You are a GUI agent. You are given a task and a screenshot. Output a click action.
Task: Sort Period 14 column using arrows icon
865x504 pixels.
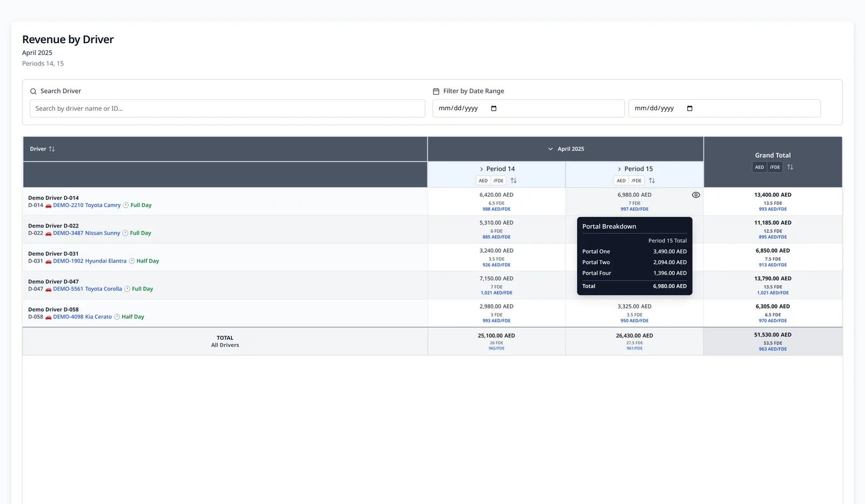(x=514, y=181)
